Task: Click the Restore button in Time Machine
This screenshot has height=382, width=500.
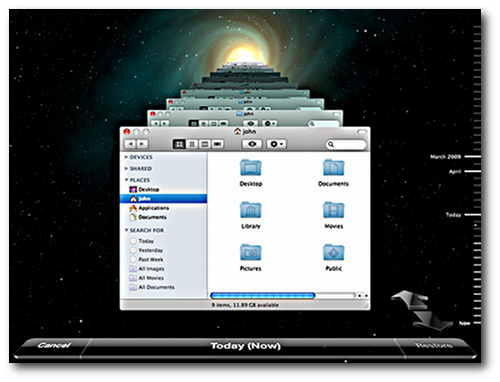Action: pos(433,345)
